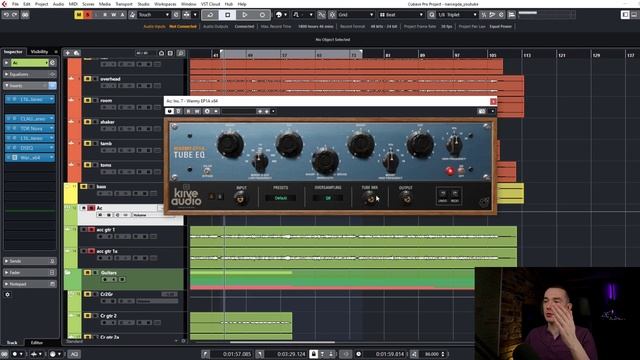
Task: Open the Audio menu
Action: coord(58,4)
